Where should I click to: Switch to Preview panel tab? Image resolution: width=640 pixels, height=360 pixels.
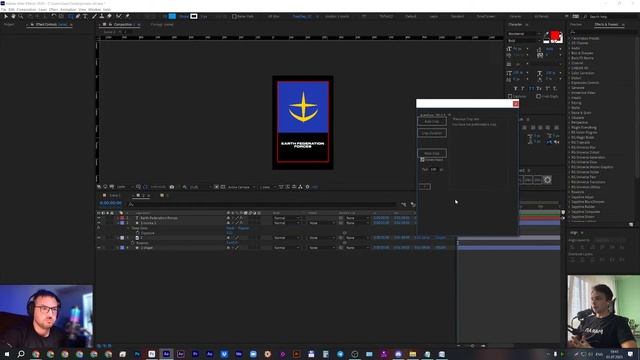(576, 24)
